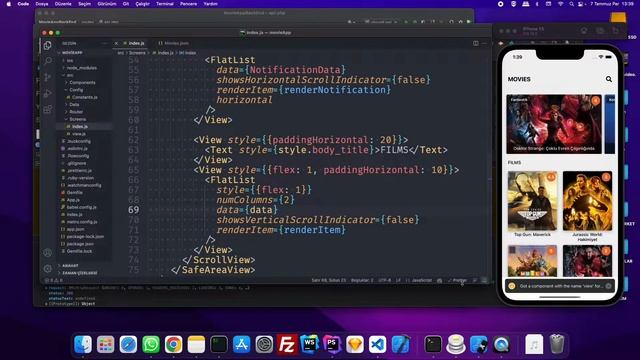Click the index.js breadcrumb above the editor
Viewport: 640px width, 360px height.
(x=165, y=53)
